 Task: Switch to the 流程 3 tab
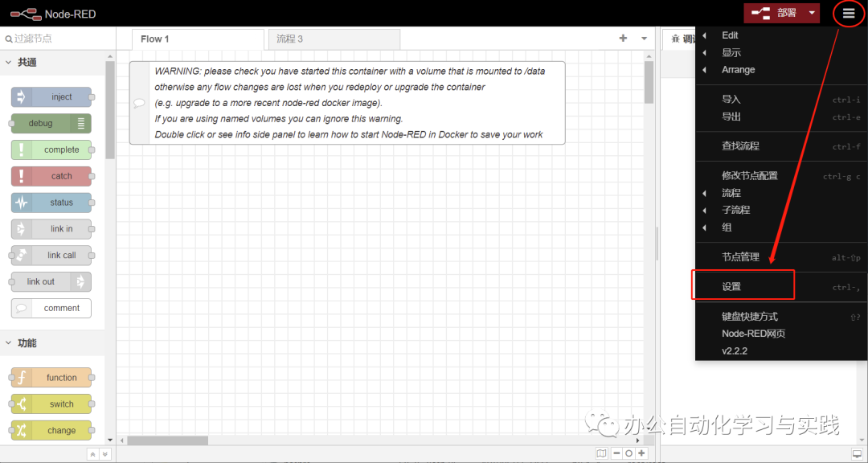334,39
